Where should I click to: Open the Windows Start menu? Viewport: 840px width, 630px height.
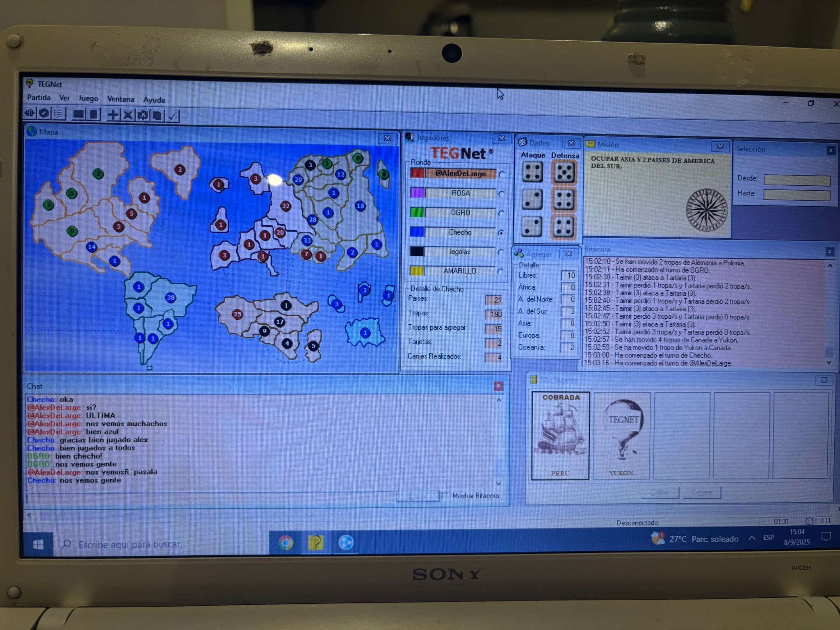(x=38, y=544)
